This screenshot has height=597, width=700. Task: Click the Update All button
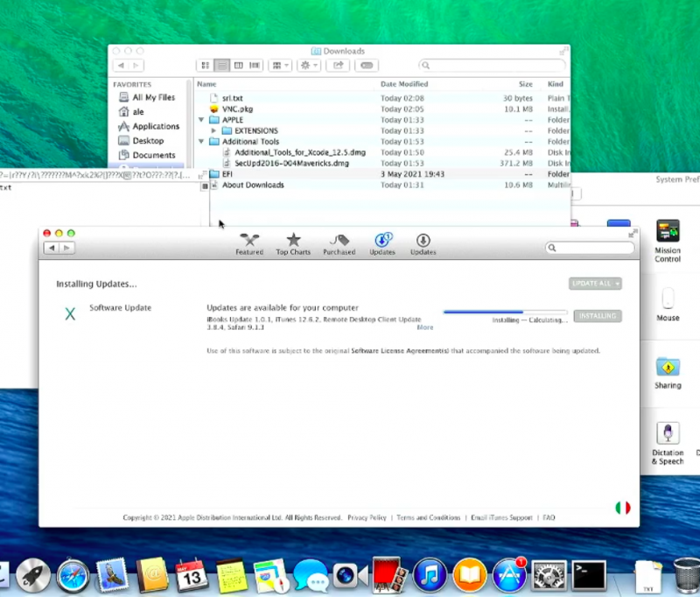(x=594, y=284)
